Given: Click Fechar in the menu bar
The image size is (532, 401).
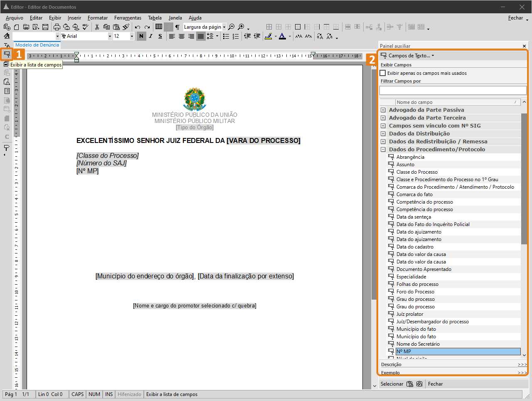Looking at the screenshot, I should [x=515, y=18].
